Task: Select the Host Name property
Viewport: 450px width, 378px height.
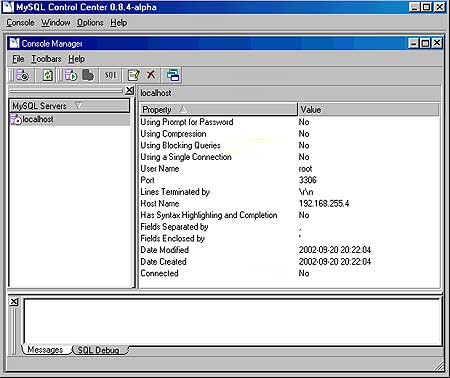Action: click(x=160, y=203)
